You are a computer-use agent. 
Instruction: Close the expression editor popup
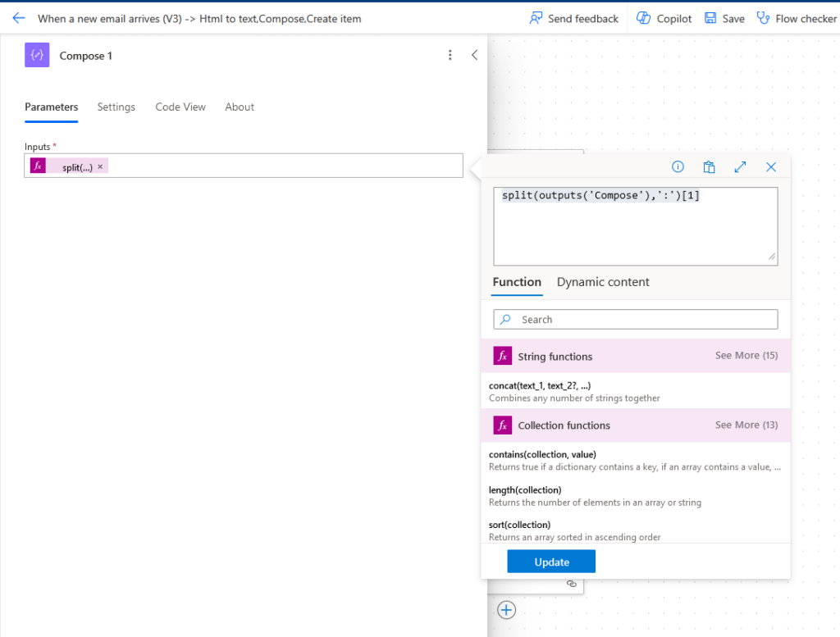coord(771,167)
